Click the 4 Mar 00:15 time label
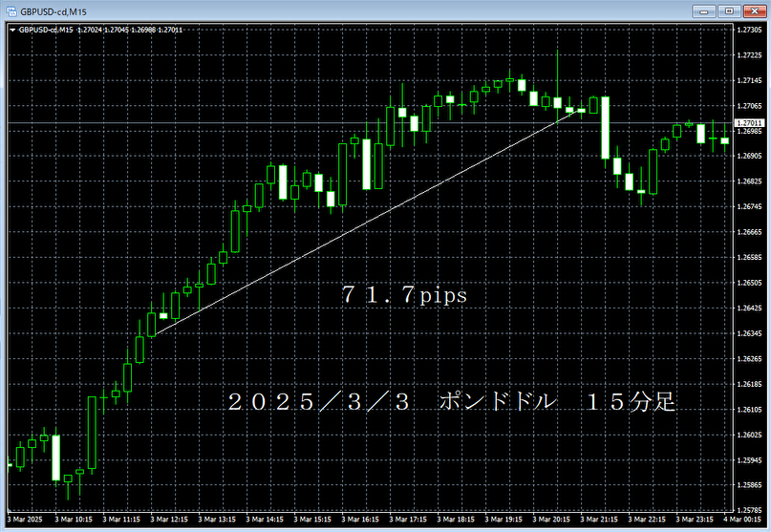The height and width of the screenshot is (532, 771). point(743,520)
